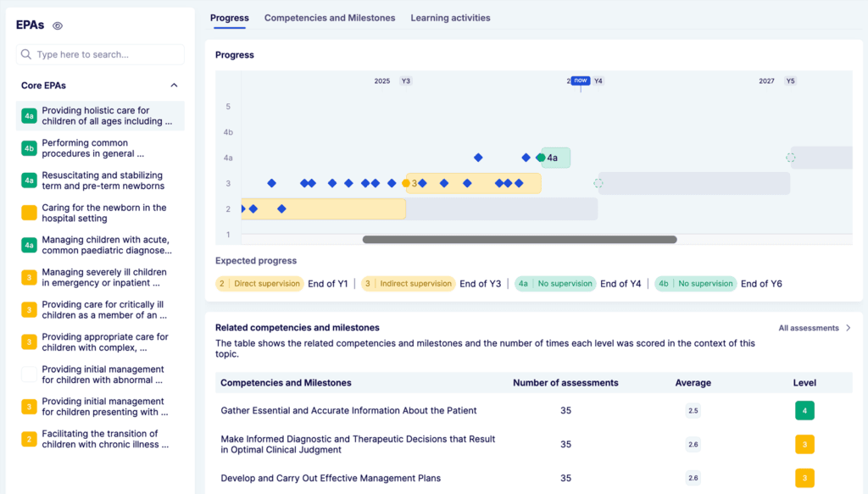Click the 4b badge next to "Performing common procedures"
Image resolution: width=868 pixels, height=494 pixels.
[x=28, y=147]
